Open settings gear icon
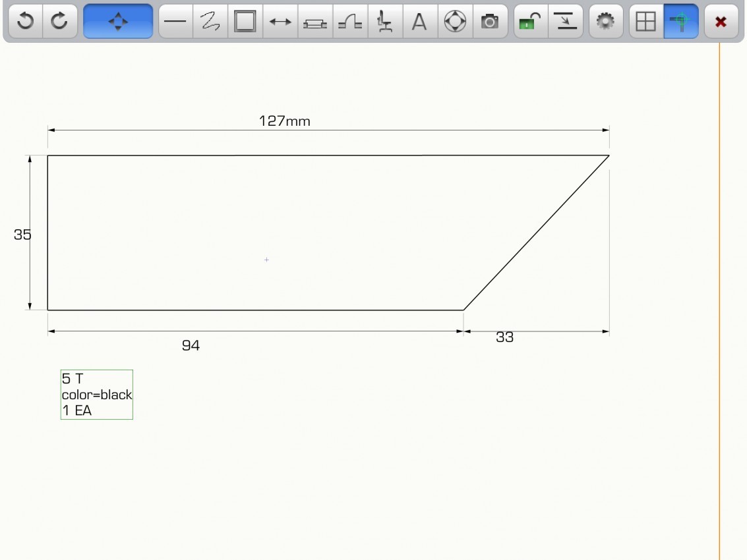Viewport: 747px width, 560px height. tap(605, 22)
